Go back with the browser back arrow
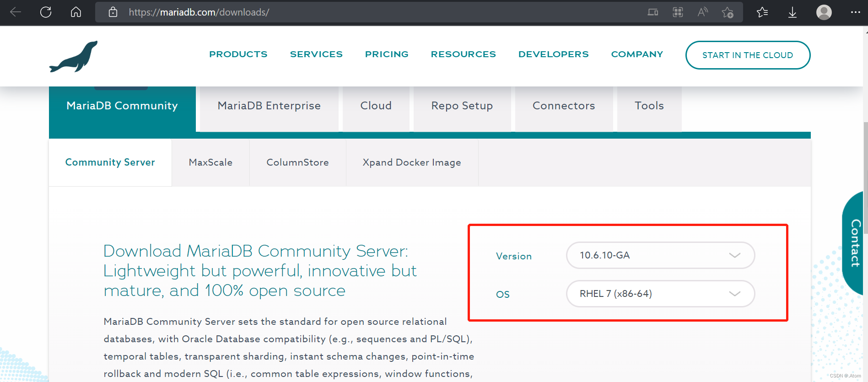Image resolution: width=868 pixels, height=382 pixels. point(16,12)
